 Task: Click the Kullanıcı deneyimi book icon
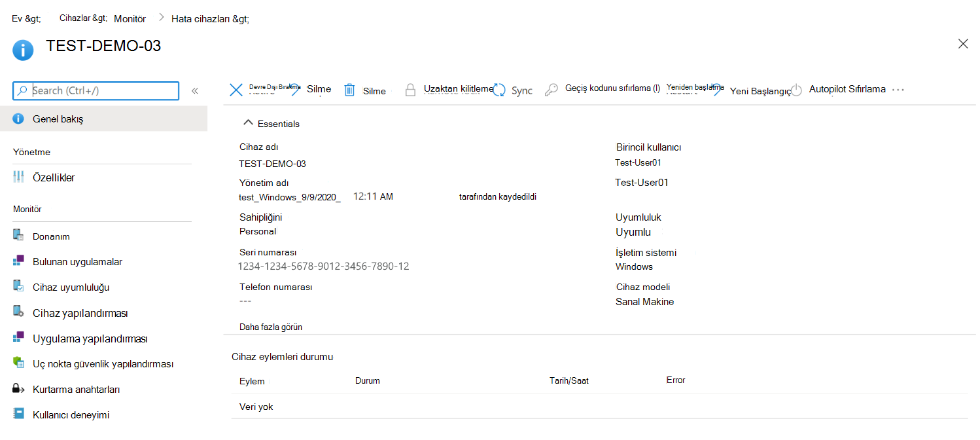18,414
